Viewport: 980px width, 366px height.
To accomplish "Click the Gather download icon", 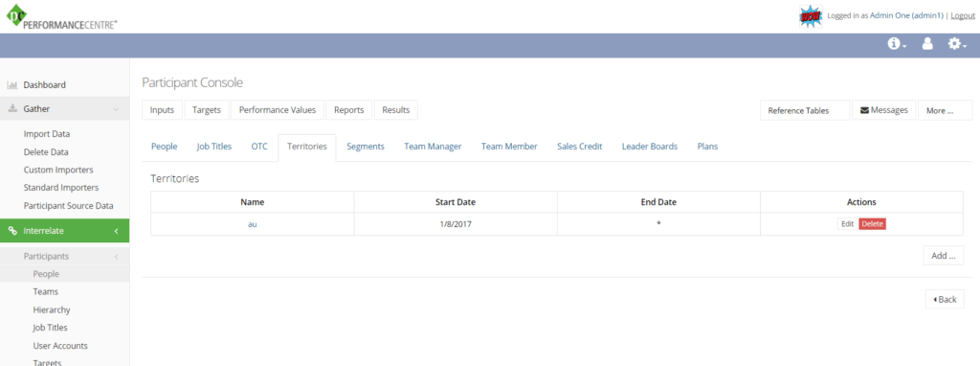I will coord(11,109).
